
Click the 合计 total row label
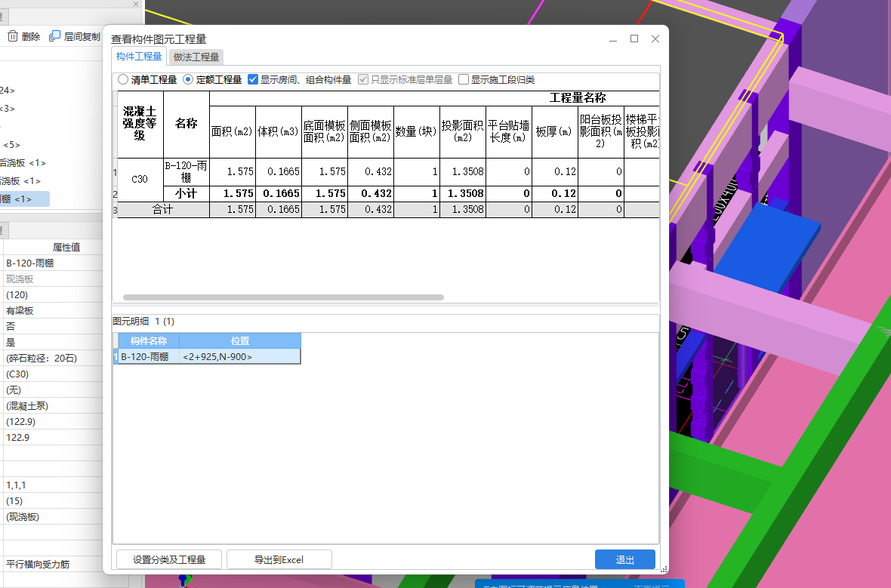(x=163, y=210)
